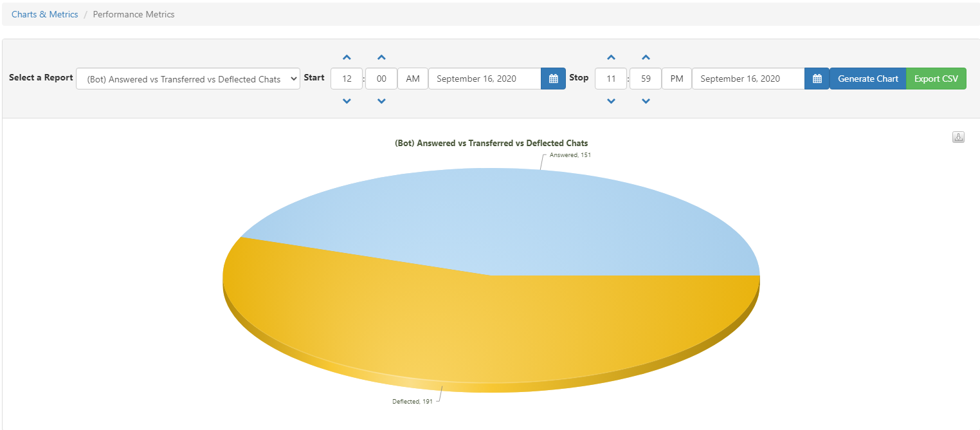Increase Stop minutes using up chevron
The height and width of the screenshot is (430, 980).
point(646,57)
